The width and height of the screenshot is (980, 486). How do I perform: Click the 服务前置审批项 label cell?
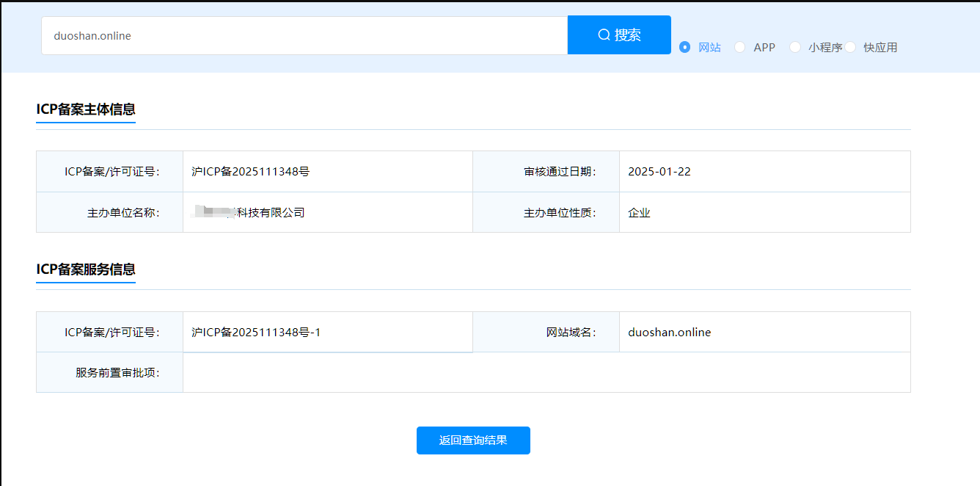click(x=110, y=373)
